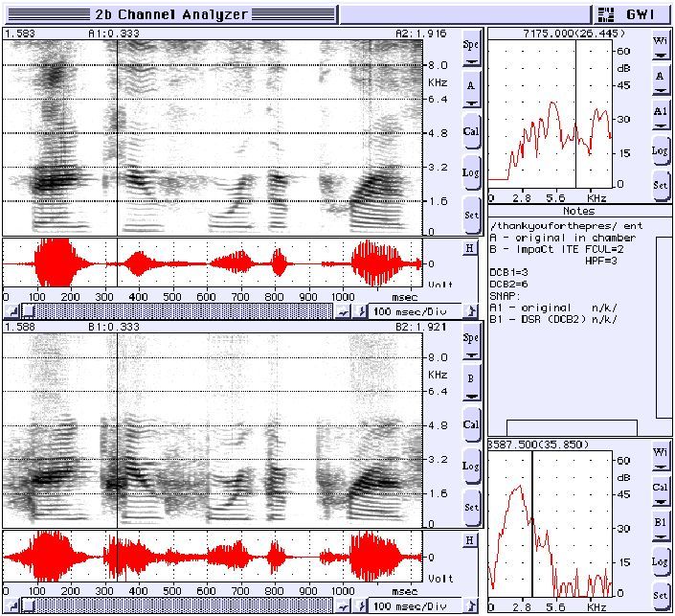
Task: Open the Wi dropdown in the bottom spectrum panel
Action: coord(661,458)
